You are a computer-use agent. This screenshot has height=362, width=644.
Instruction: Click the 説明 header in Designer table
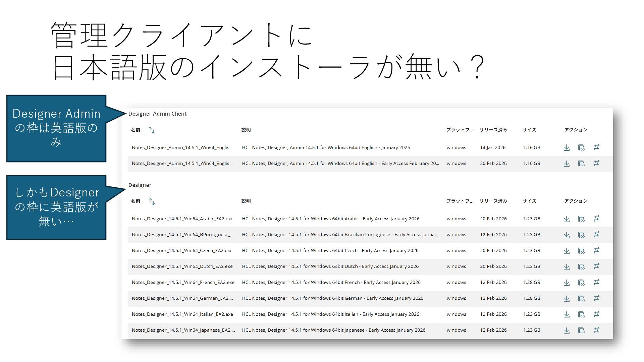pyautogui.click(x=246, y=201)
